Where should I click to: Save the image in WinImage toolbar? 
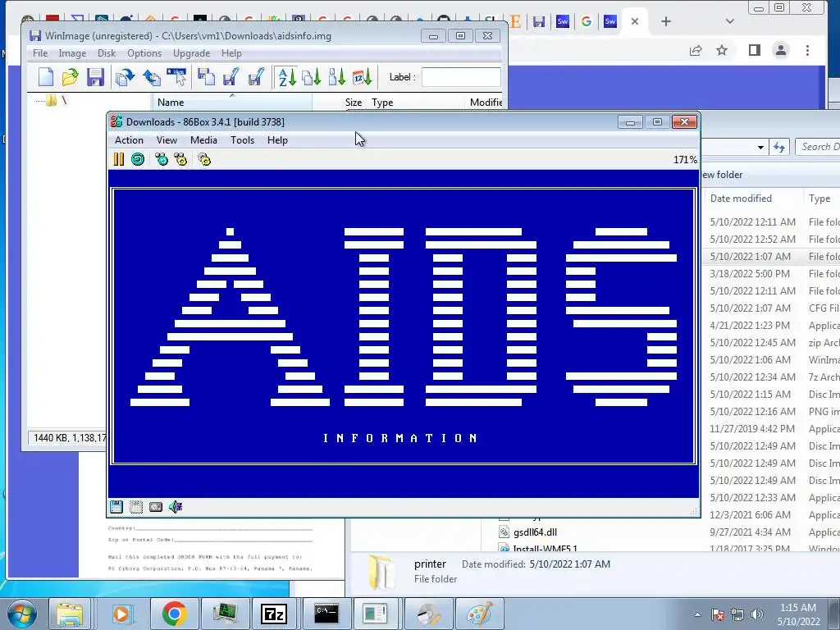[x=95, y=77]
